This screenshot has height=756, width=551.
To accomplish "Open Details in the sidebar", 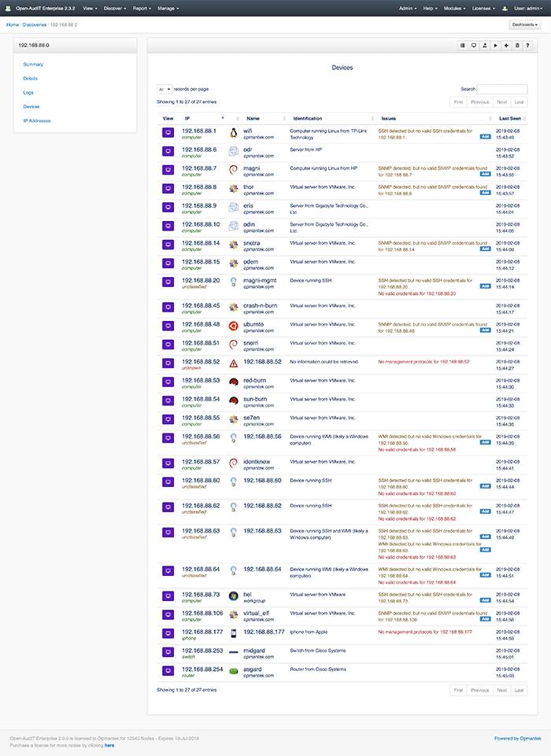I will click(30, 78).
